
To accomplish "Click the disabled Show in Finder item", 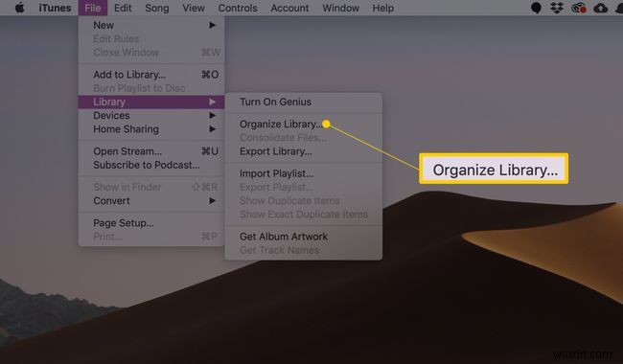I will click(x=151, y=187).
